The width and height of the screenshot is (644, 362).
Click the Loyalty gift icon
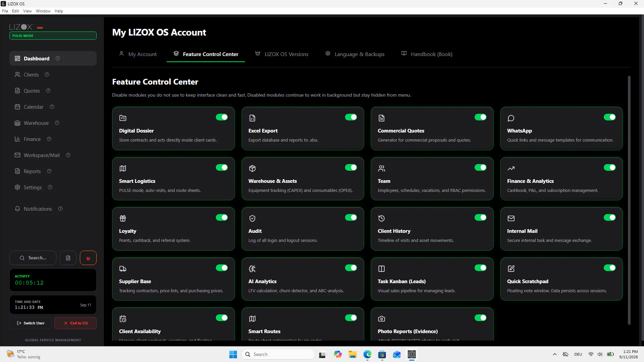(x=123, y=218)
